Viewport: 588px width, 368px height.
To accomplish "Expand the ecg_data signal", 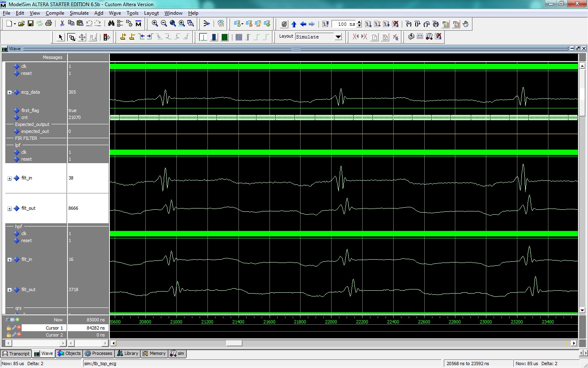I will click(x=9, y=92).
